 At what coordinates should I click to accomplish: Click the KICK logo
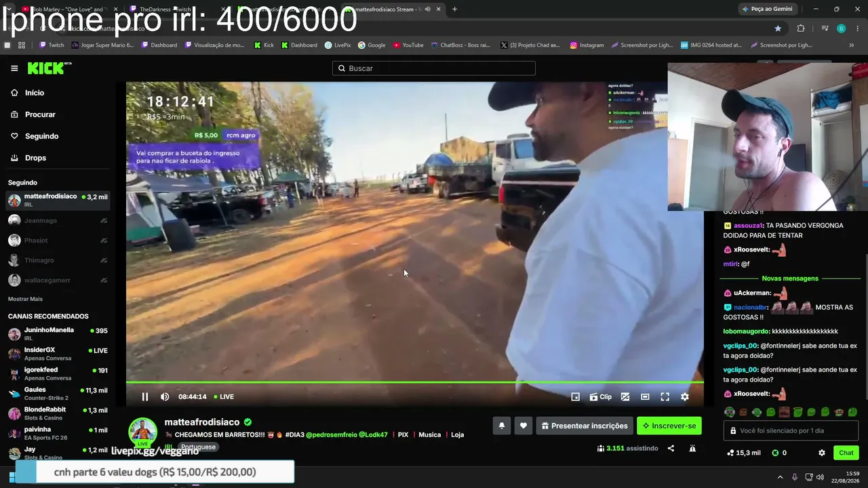tap(49, 68)
